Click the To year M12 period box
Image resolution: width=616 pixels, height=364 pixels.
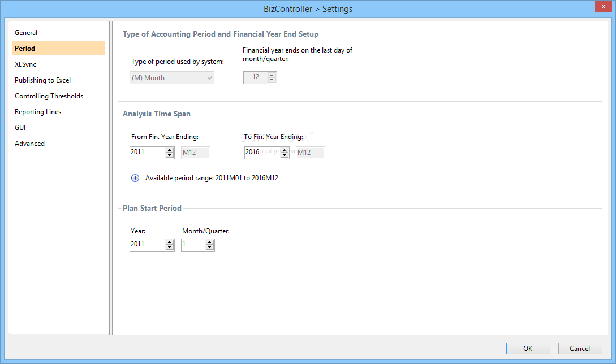point(311,153)
